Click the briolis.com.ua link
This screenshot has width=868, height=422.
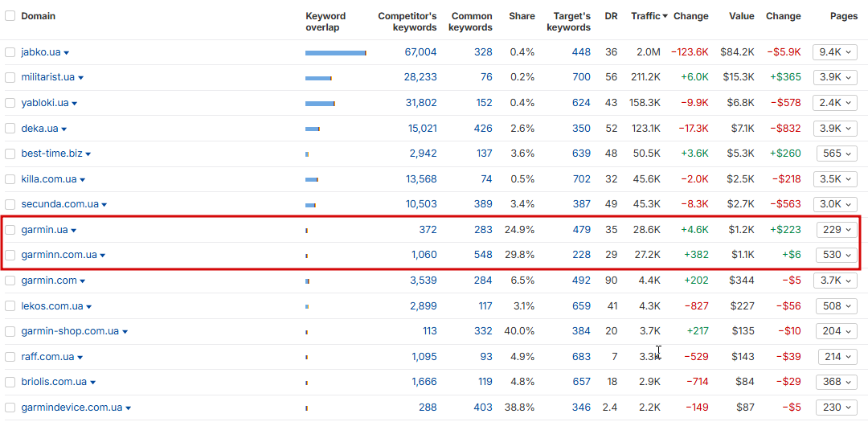tap(55, 382)
